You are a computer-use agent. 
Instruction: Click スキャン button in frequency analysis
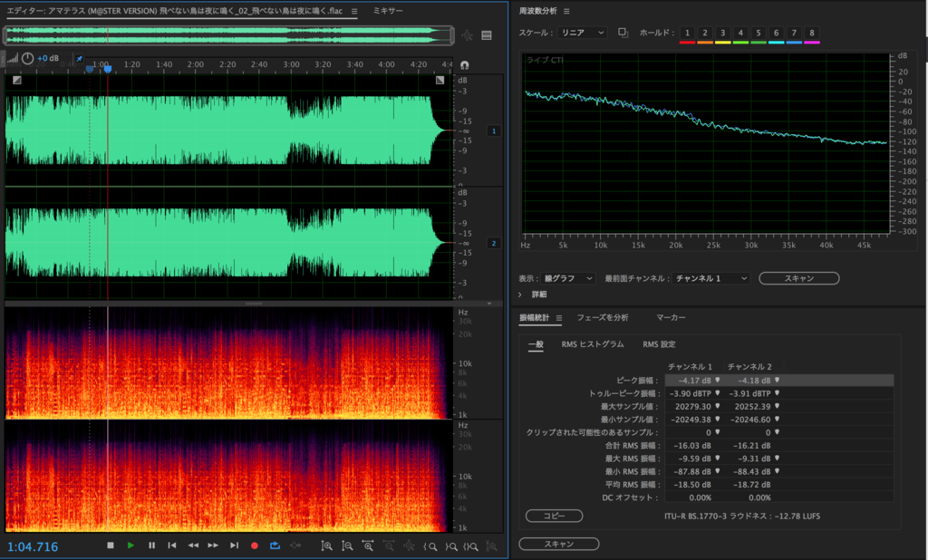[799, 278]
